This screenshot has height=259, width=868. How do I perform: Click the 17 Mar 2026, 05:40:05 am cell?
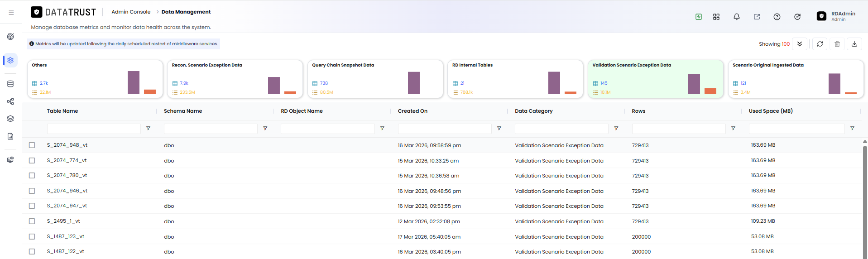(429, 237)
